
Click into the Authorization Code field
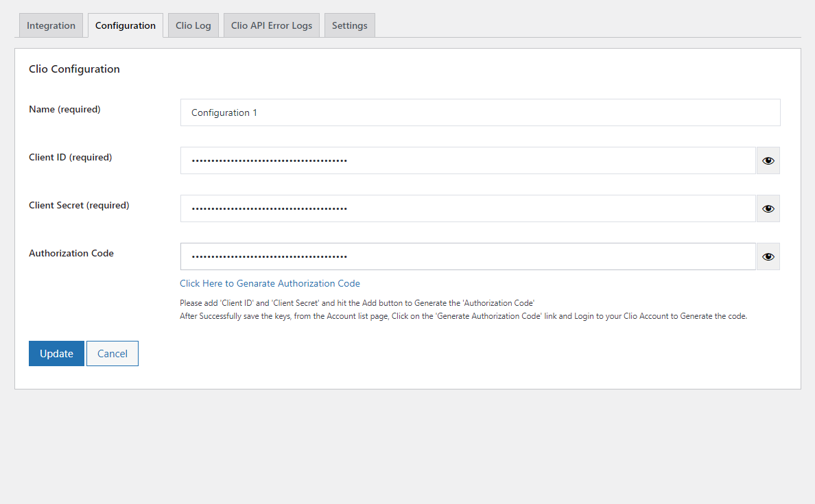[468, 256]
